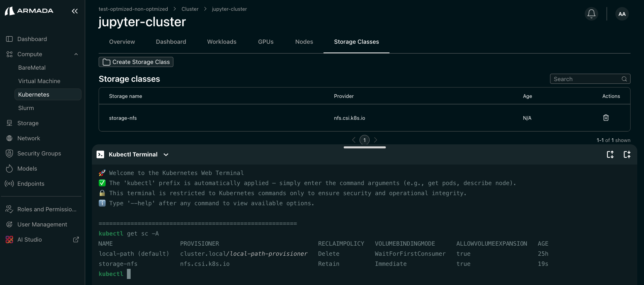
Task: Open AI Studio external link icon
Action: pyautogui.click(x=76, y=240)
